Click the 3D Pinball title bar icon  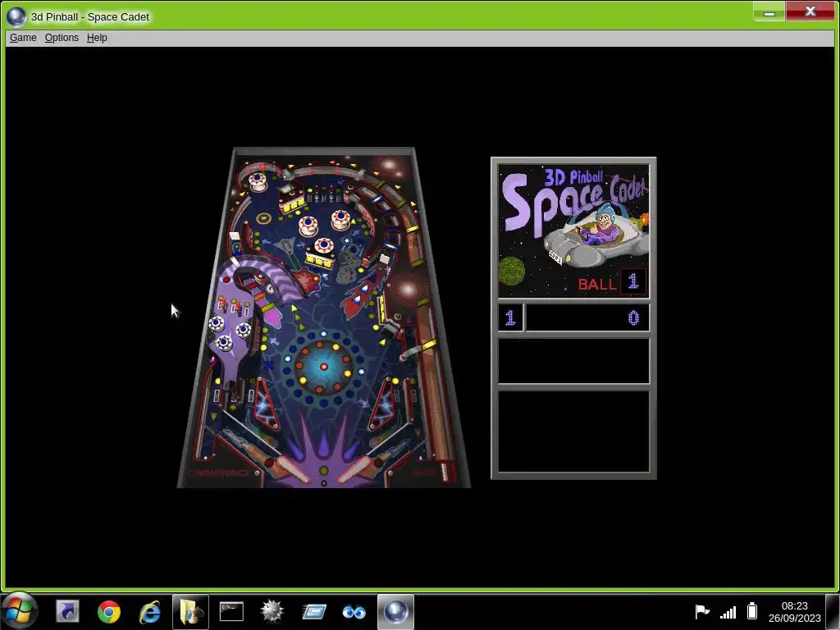click(16, 16)
